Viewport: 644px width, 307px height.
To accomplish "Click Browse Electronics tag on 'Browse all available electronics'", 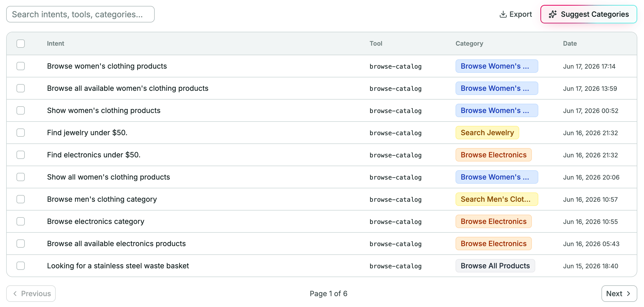I will point(493,244).
